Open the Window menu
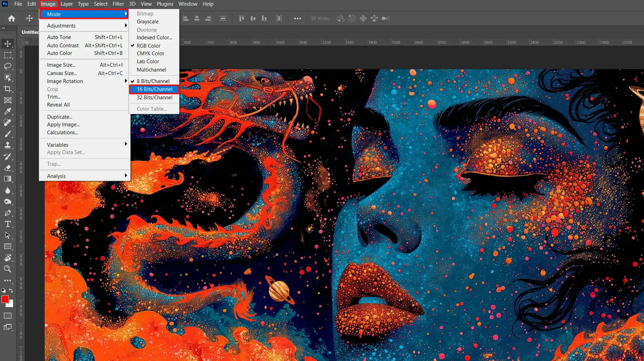Viewport: 644px width, 361px height. (188, 4)
